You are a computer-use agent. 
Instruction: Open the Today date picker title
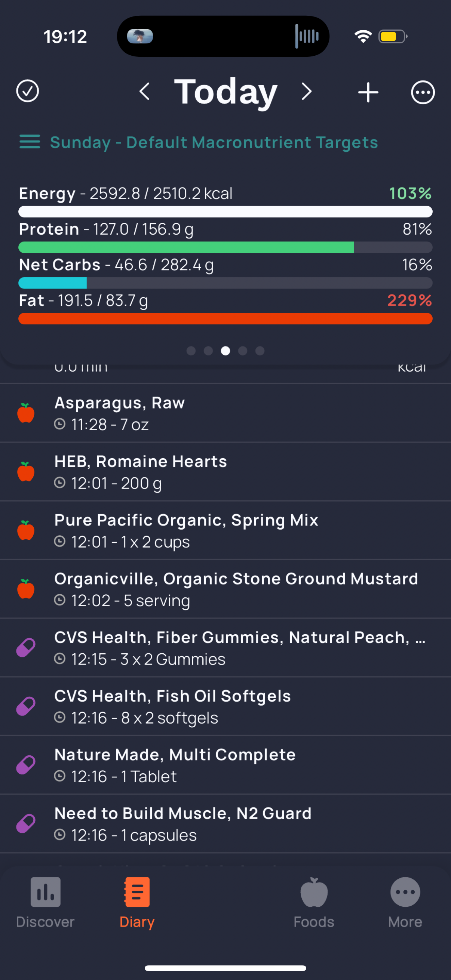tap(226, 92)
